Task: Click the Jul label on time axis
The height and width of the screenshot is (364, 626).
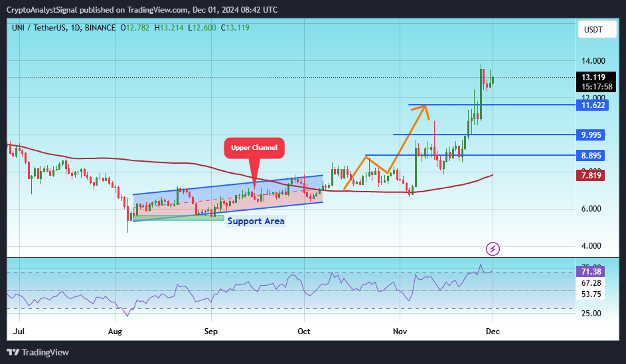Action: (19, 332)
